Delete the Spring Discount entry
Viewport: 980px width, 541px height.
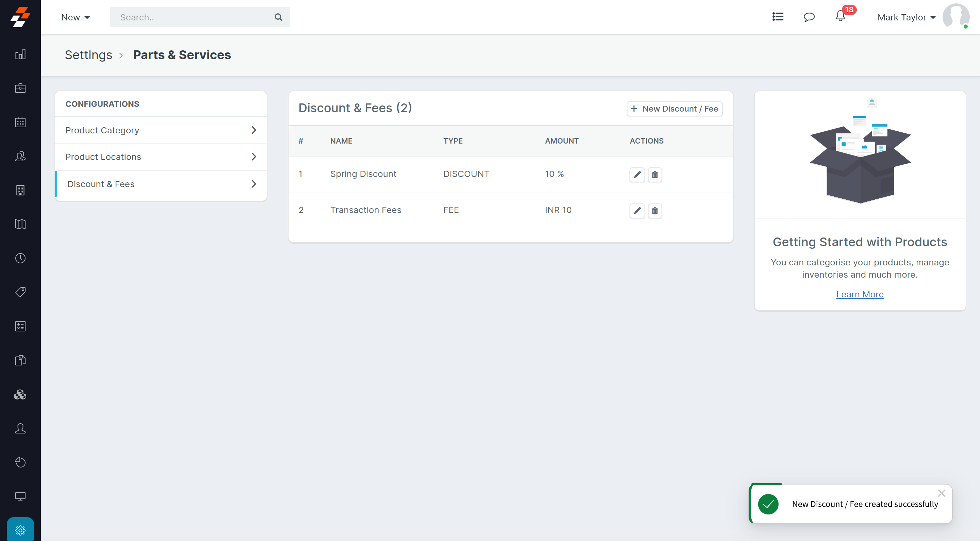[655, 175]
